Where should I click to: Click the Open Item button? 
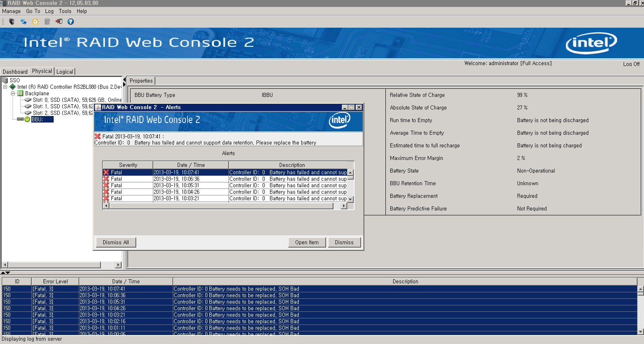coord(307,242)
